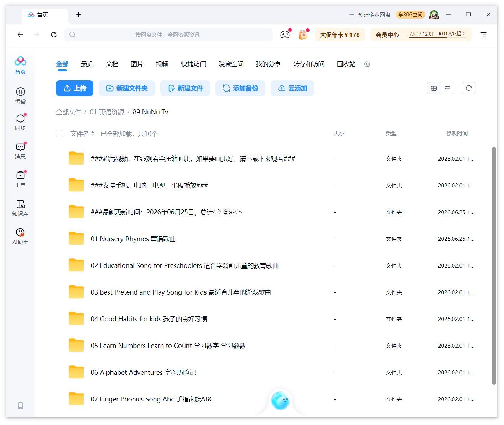This screenshot has height=425, width=504.
Task: Open the 首页 home sidebar icon
Action: 20,65
